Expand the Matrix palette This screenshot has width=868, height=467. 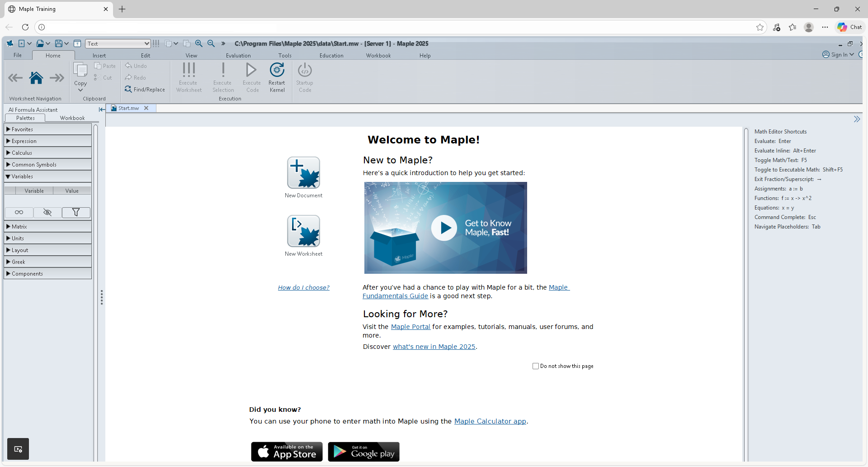47,227
